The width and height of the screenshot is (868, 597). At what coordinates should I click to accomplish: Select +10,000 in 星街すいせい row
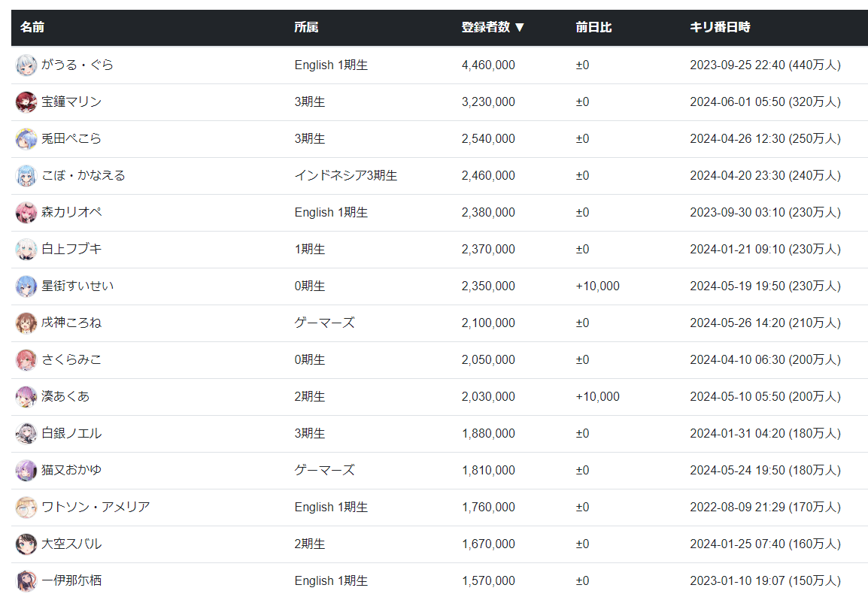[597, 286]
